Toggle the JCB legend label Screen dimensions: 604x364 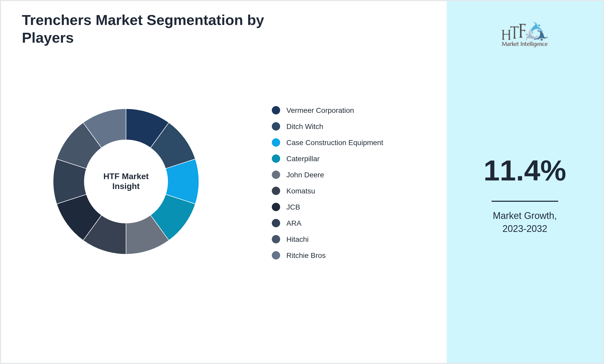click(x=293, y=207)
